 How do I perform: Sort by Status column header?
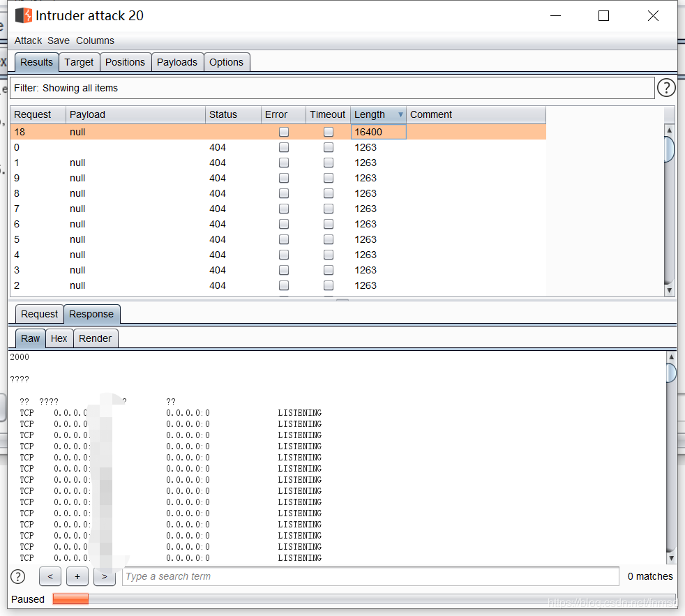(x=233, y=114)
